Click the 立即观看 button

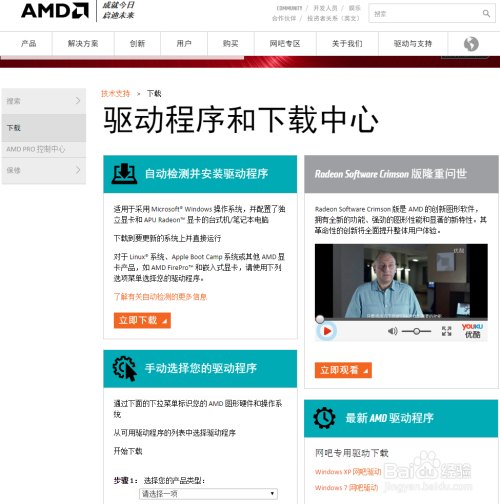[x=343, y=370]
